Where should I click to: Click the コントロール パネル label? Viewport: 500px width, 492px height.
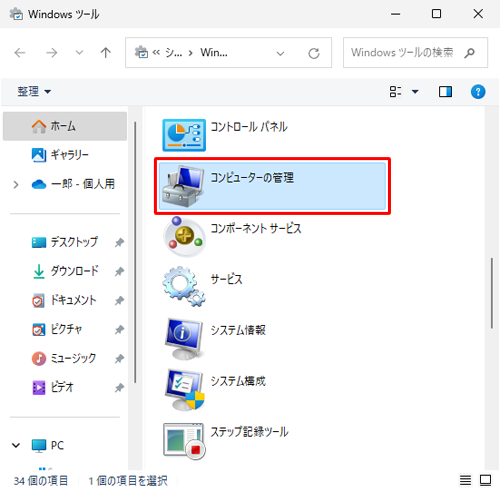[x=249, y=127]
